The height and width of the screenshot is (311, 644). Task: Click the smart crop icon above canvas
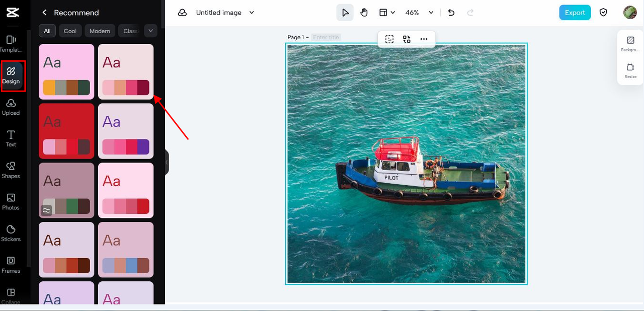[x=389, y=39]
